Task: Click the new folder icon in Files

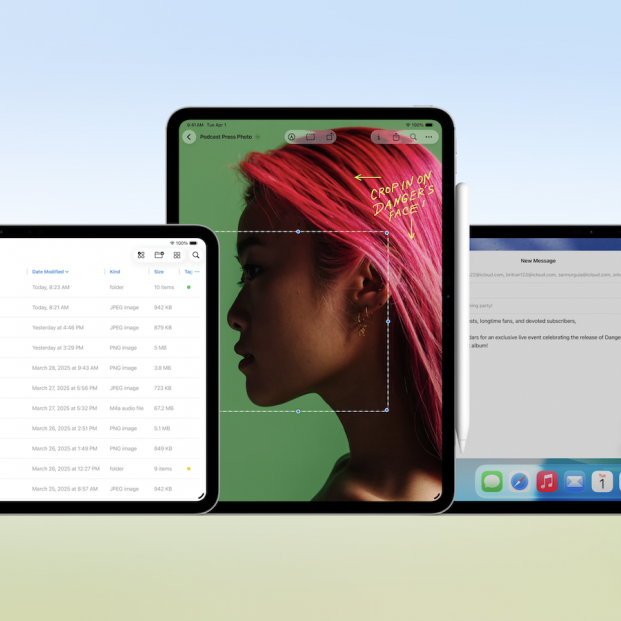Action: pos(159,255)
